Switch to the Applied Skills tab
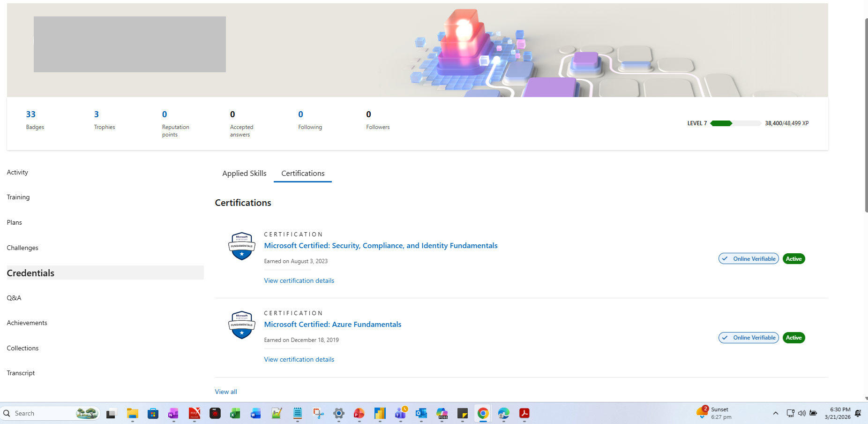This screenshot has width=868, height=424. click(244, 174)
